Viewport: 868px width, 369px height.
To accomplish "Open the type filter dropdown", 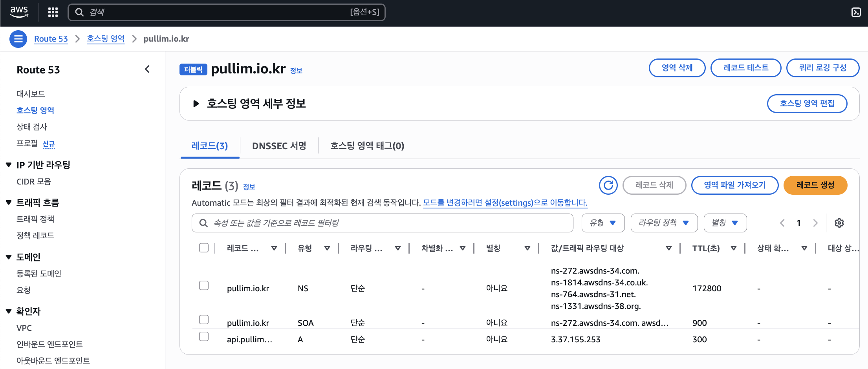I will tap(603, 223).
